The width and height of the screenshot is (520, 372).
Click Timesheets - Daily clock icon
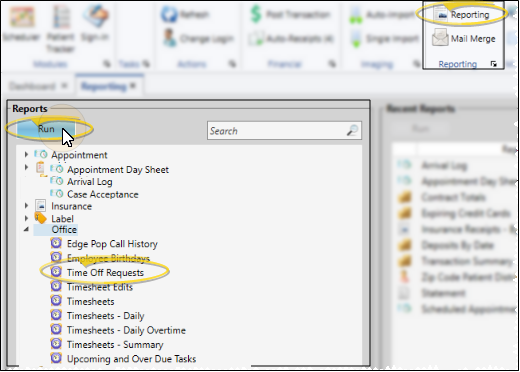click(x=56, y=315)
